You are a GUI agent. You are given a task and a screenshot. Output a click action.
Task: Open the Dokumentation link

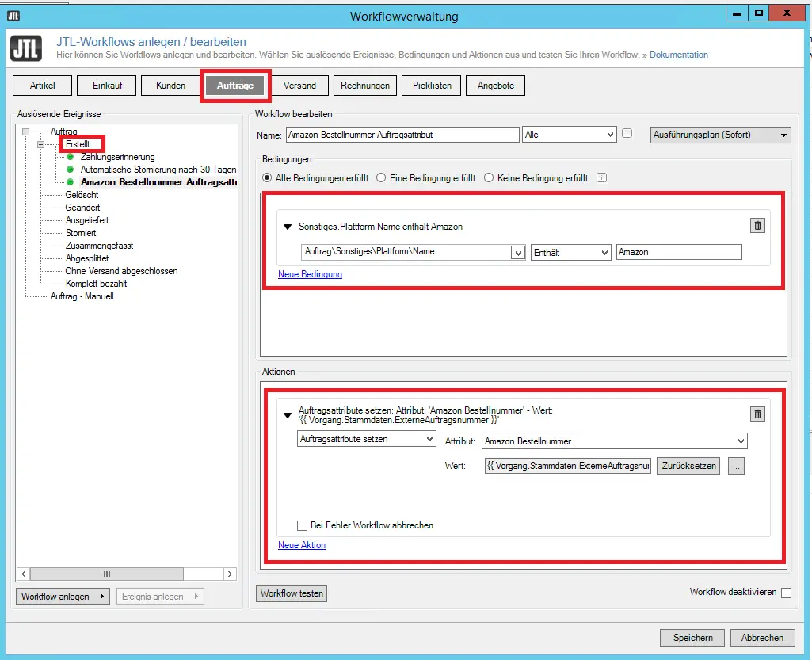click(678, 55)
